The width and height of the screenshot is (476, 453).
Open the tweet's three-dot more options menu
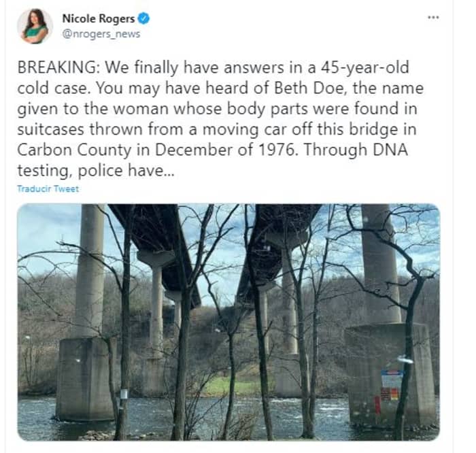tap(433, 18)
